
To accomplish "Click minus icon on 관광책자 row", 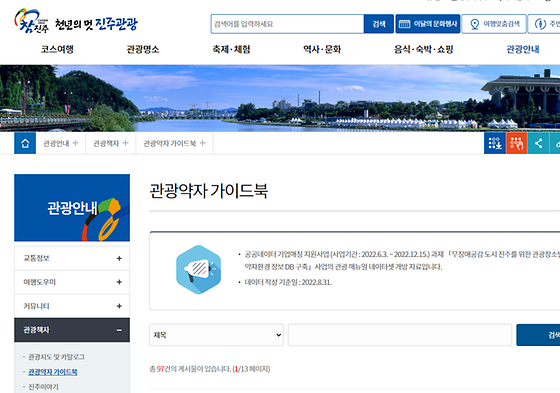I will [x=119, y=330].
